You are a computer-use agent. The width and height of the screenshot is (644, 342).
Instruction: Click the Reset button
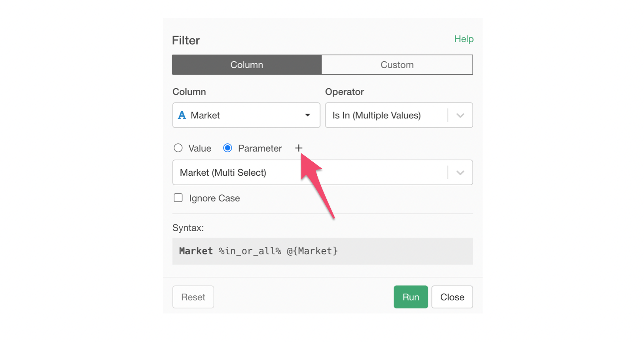(193, 297)
